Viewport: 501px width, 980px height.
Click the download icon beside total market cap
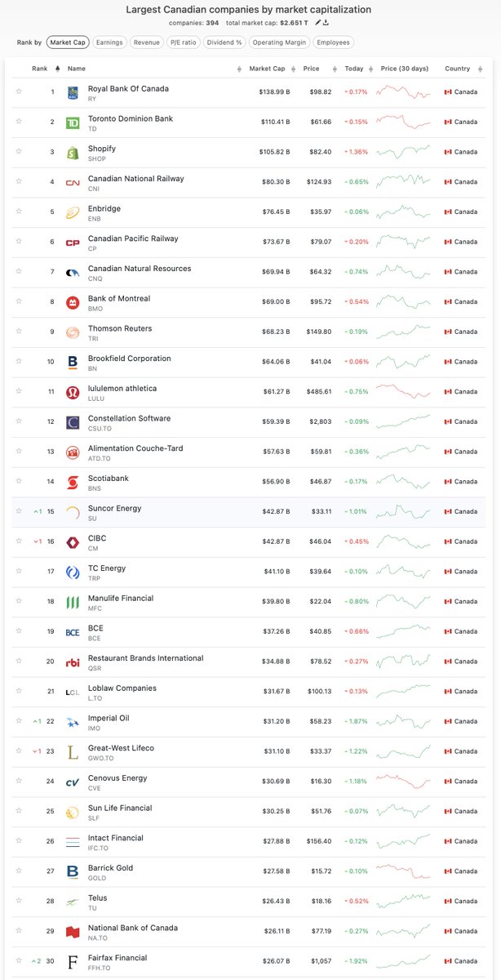point(326,23)
